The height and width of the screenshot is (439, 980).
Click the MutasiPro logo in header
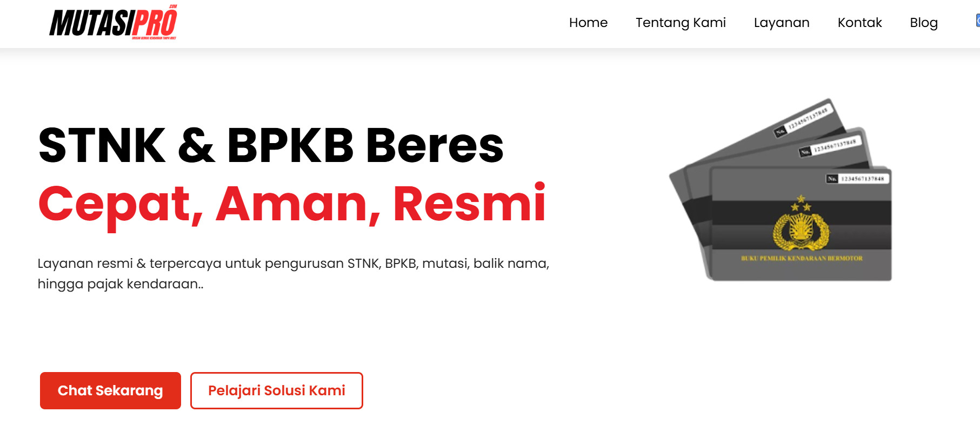pos(113,22)
